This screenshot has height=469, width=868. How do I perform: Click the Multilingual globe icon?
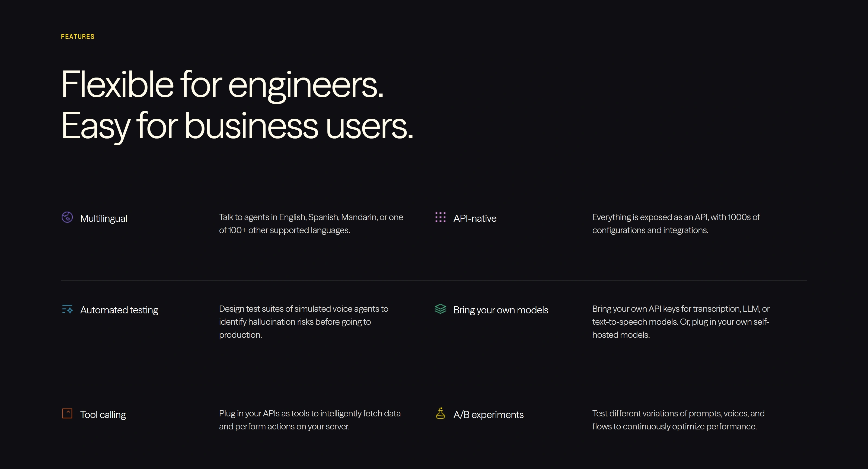coord(67,217)
